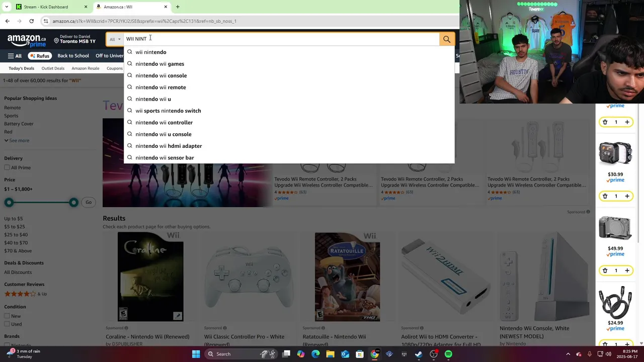Click the browser address bar URL

[144, 21]
